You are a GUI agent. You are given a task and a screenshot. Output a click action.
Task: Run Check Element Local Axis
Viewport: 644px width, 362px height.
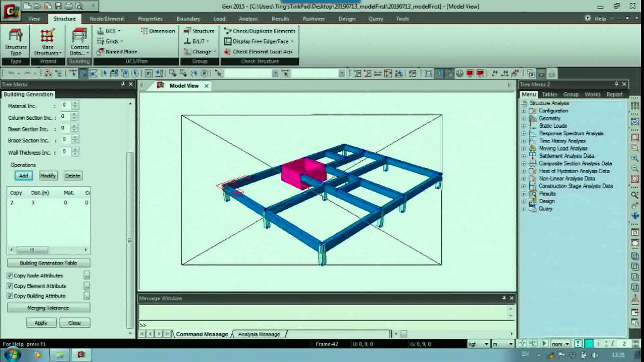pyautogui.click(x=258, y=51)
